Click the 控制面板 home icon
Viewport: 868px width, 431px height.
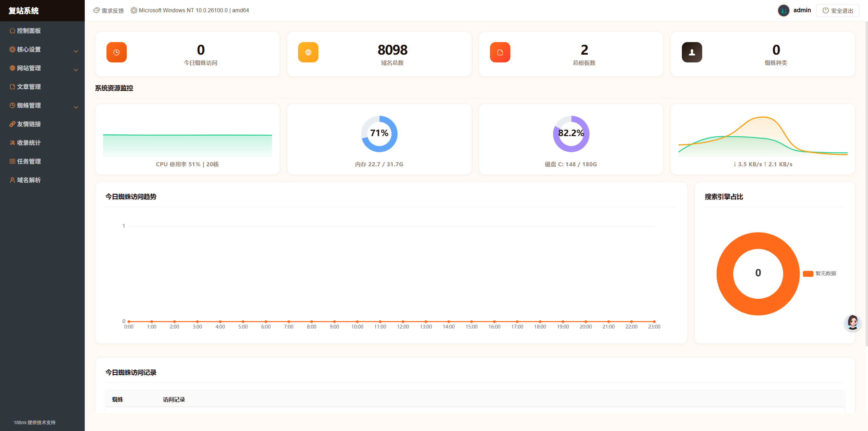12,31
